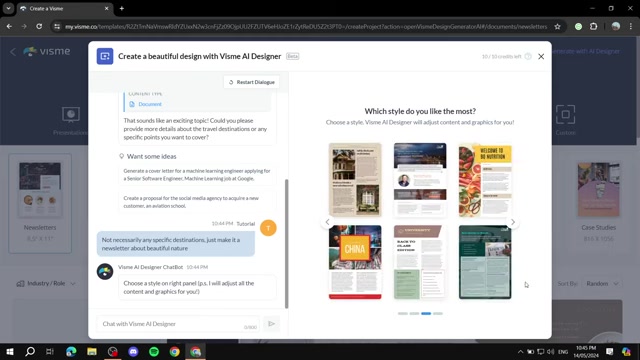640x360 pixels.
Task: Pick the dark teal newsletter style thumbnail
Action: [485, 262]
